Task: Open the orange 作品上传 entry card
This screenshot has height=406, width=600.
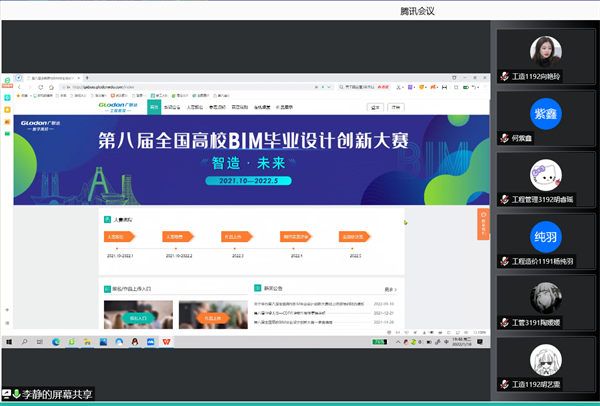Action: pyautogui.click(x=213, y=315)
